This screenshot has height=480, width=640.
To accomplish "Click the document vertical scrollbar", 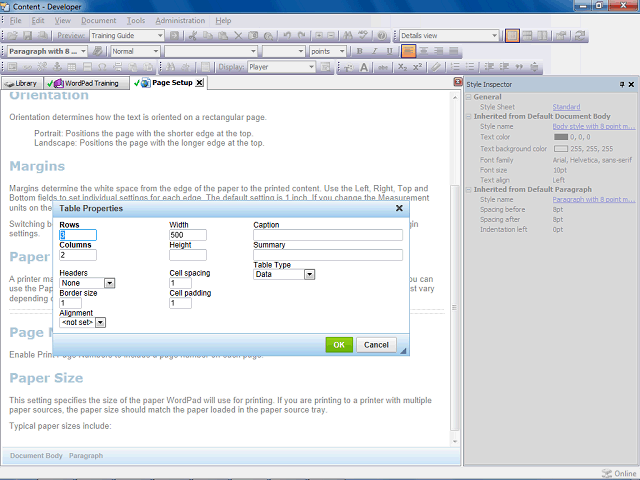I will [455, 269].
